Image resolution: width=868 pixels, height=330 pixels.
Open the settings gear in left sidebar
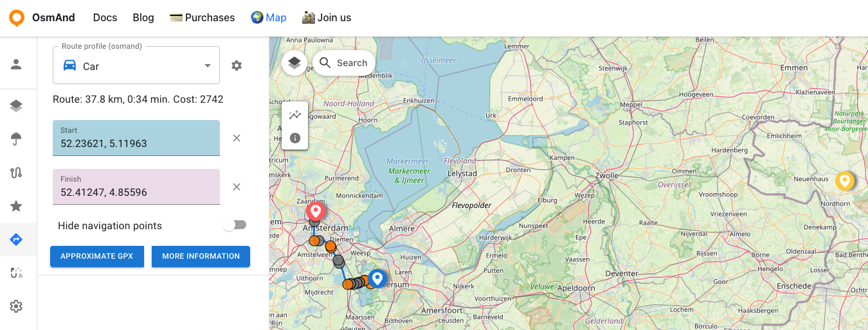[17, 306]
